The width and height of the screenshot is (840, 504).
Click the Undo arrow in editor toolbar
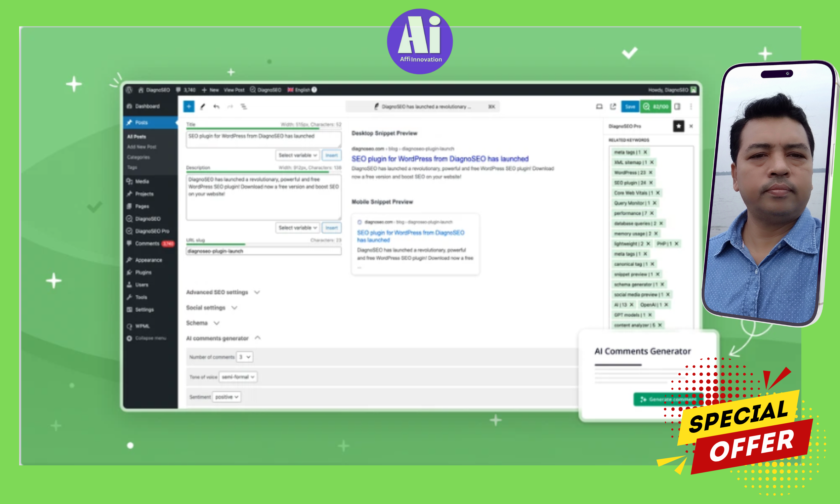click(x=216, y=107)
